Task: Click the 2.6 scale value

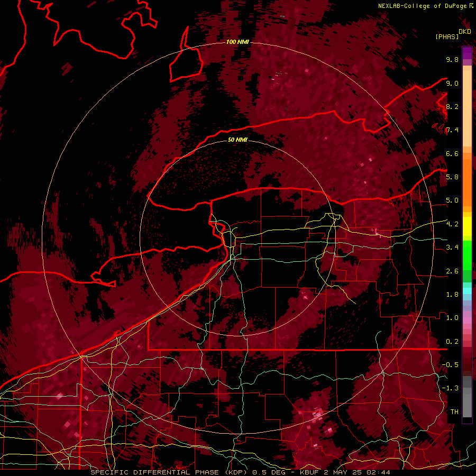Action: click(x=452, y=271)
